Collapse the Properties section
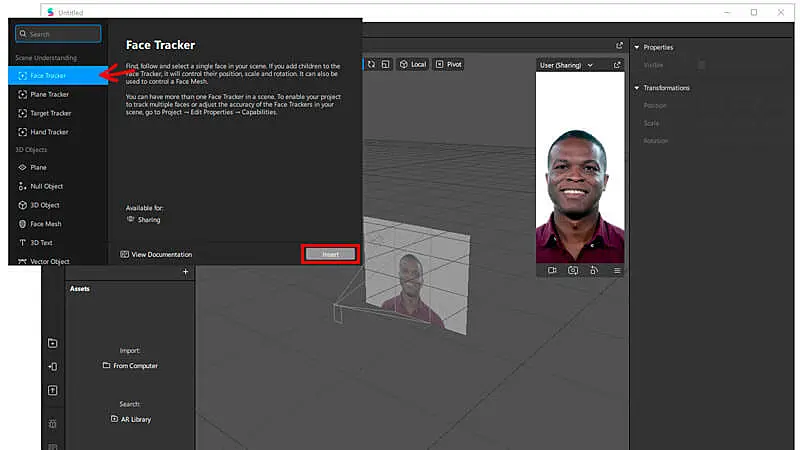 (637, 47)
